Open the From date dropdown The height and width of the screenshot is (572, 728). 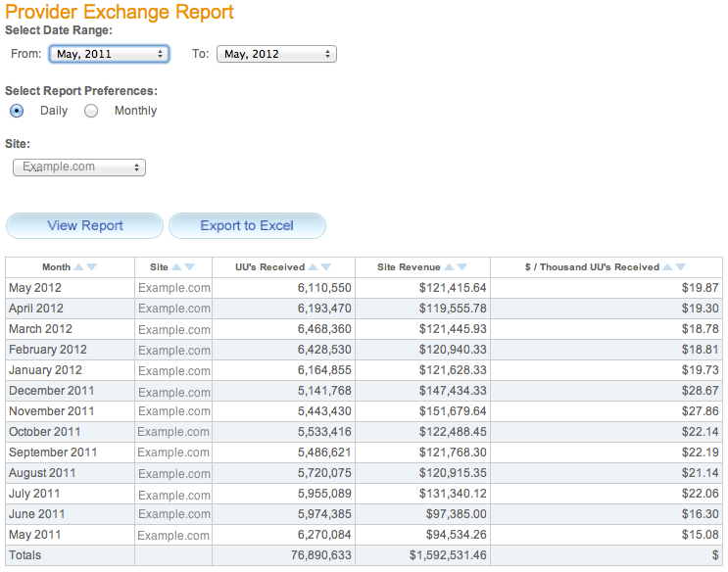point(109,54)
